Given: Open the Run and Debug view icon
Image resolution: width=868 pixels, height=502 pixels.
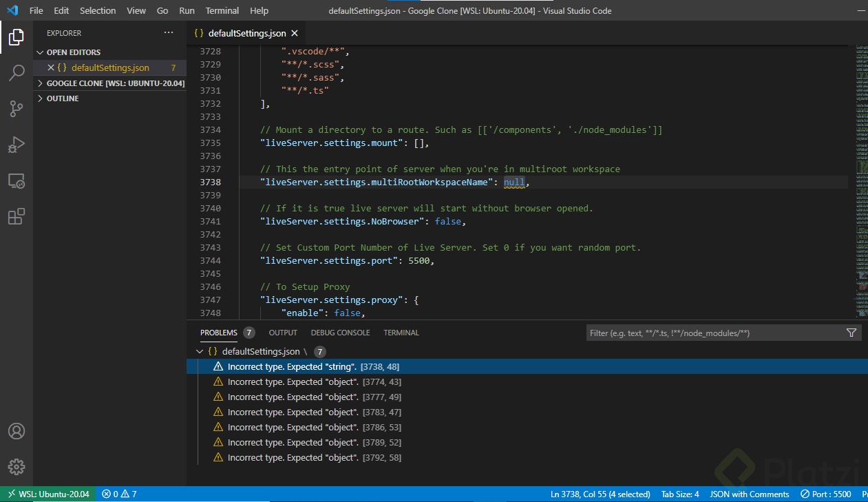Looking at the screenshot, I should point(17,145).
